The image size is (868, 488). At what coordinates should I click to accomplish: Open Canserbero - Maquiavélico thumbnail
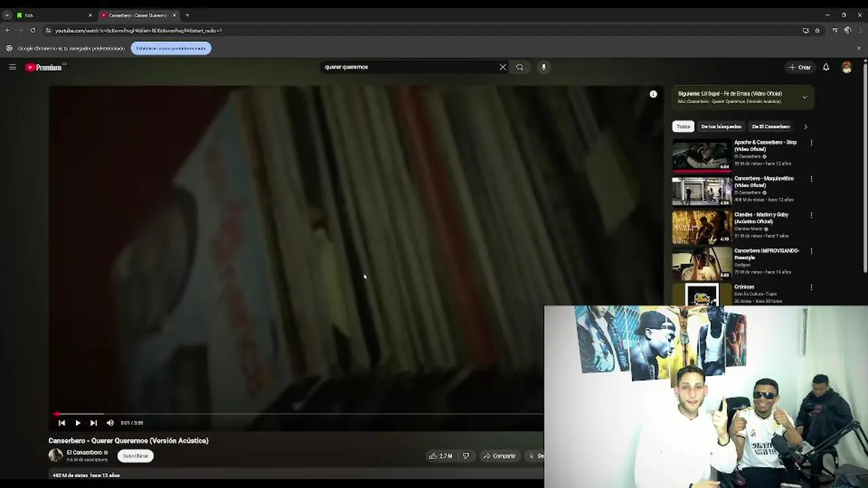(702, 191)
